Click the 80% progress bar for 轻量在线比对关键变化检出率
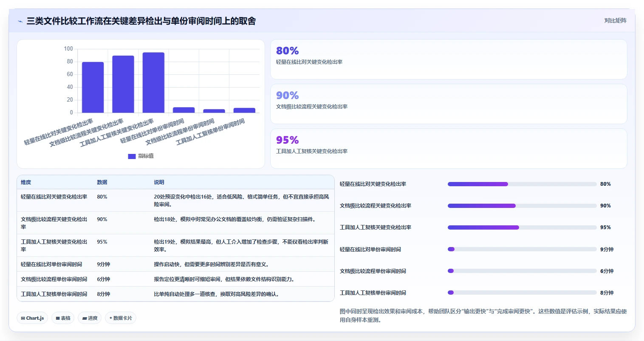The height and width of the screenshot is (341, 644). click(x=522, y=184)
